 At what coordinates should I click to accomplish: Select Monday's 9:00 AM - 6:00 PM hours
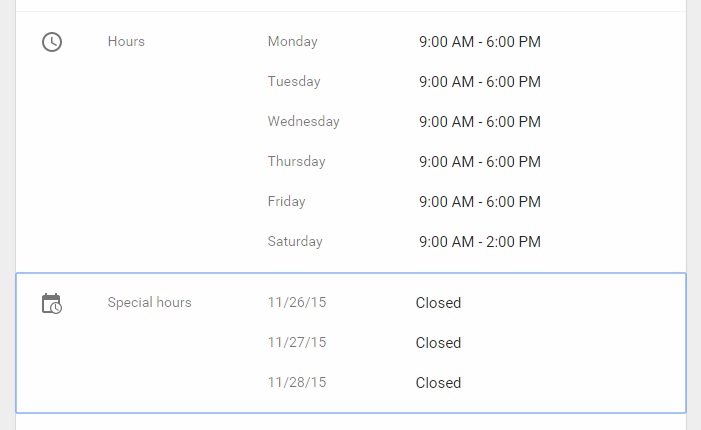pyautogui.click(x=480, y=42)
